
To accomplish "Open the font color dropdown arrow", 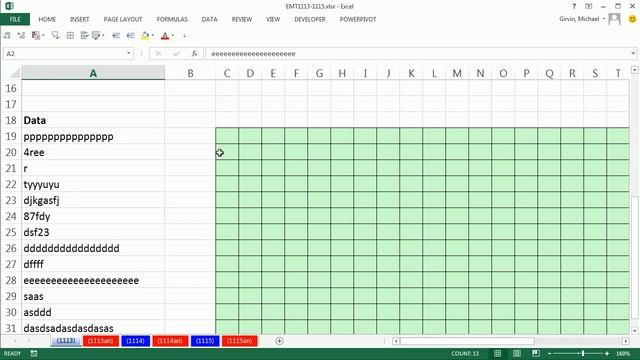I will click(x=173, y=36).
